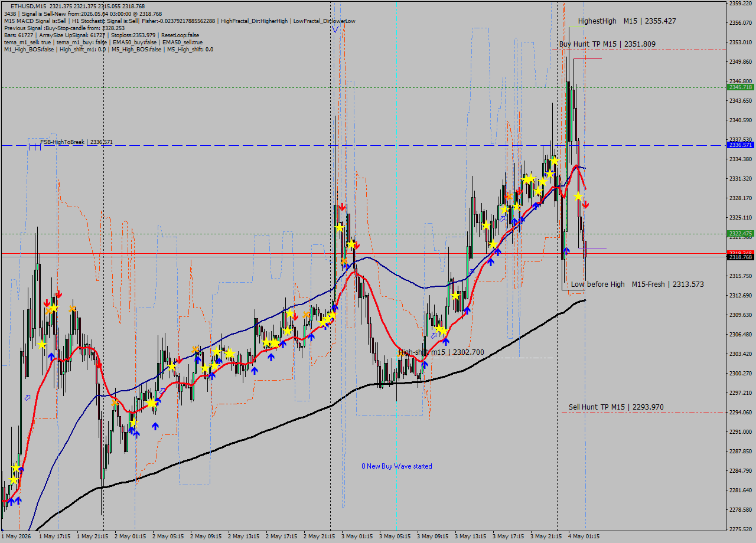Image resolution: width=756 pixels, height=543 pixels.
Task: Click the '2 May 17:15' time axis label
Action: coord(282,537)
